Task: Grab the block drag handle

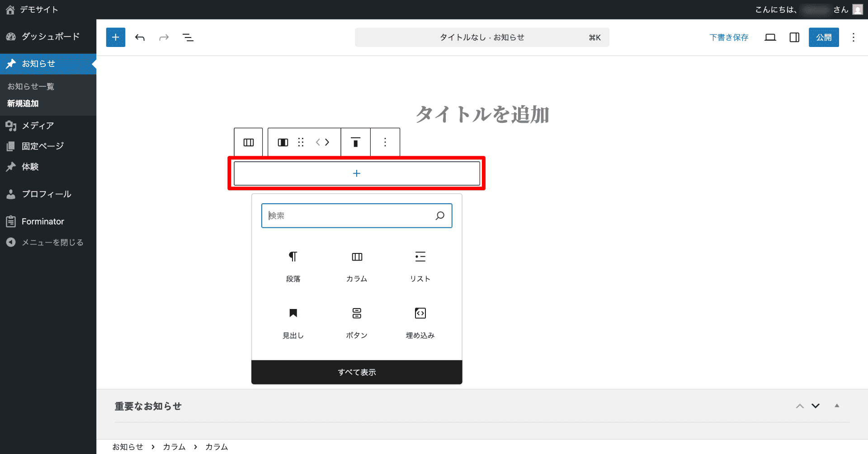Action: click(301, 142)
